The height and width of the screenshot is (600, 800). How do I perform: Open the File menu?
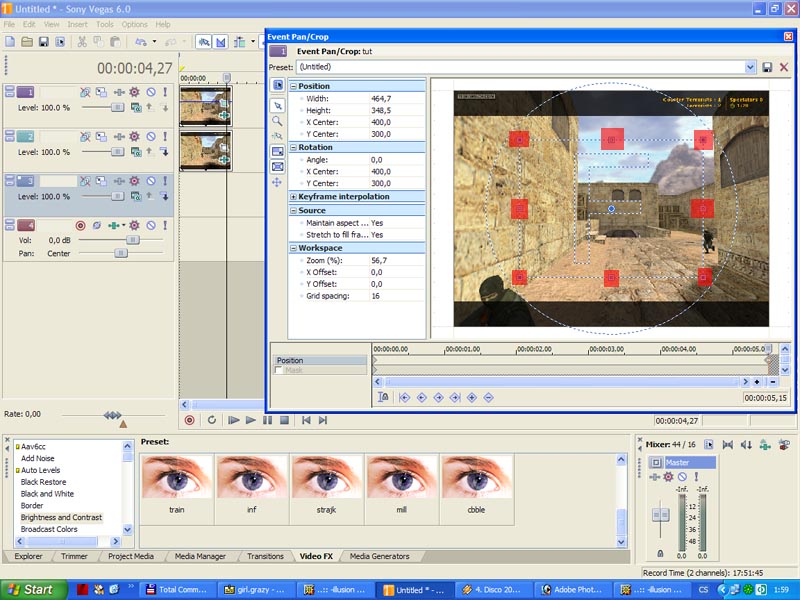[x=9, y=24]
